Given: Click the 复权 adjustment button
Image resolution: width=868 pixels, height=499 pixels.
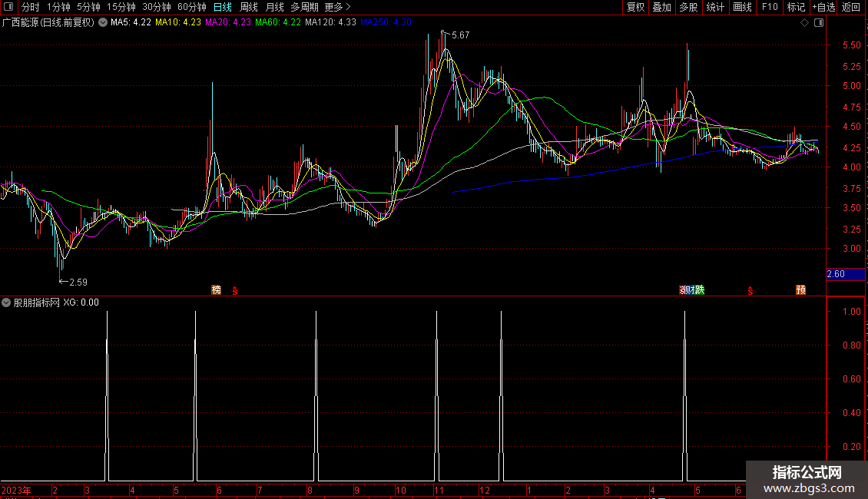Looking at the screenshot, I should tap(635, 7).
